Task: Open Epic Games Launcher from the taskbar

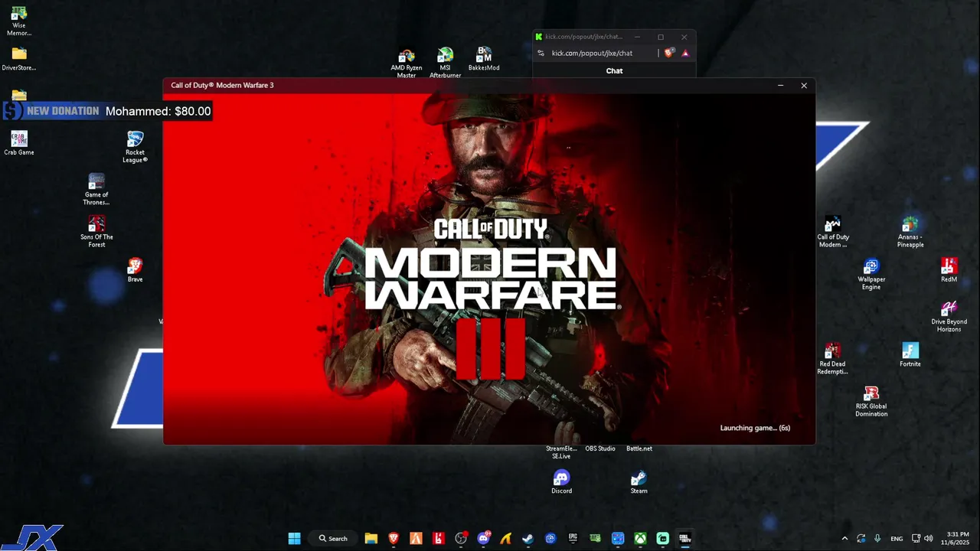Action: [x=573, y=539]
